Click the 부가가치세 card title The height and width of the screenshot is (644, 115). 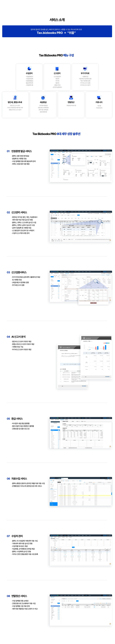pyautogui.click(x=85, y=73)
